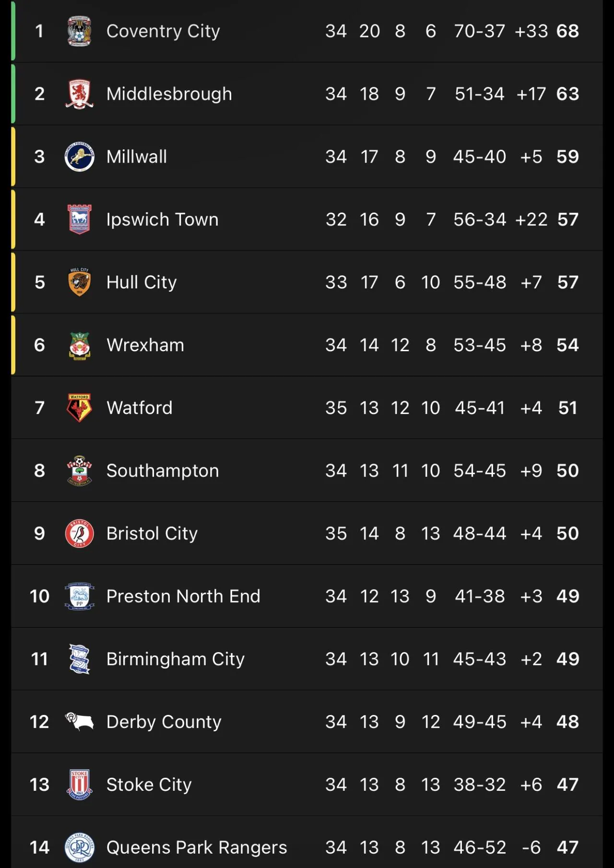
Task: Open the Ipswich Town crest icon
Action: coord(79,220)
